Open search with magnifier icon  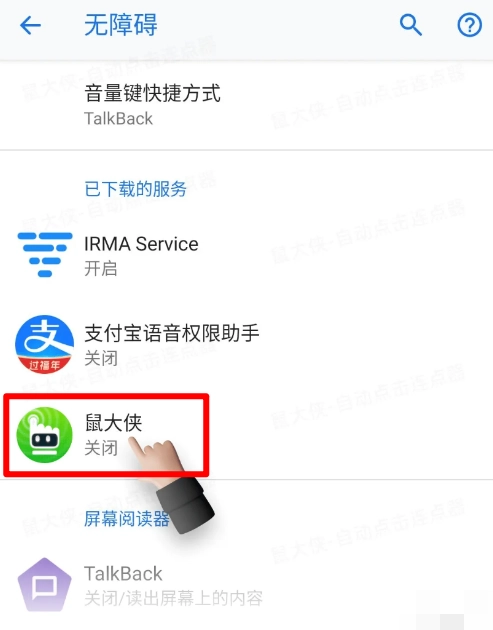pyautogui.click(x=411, y=25)
